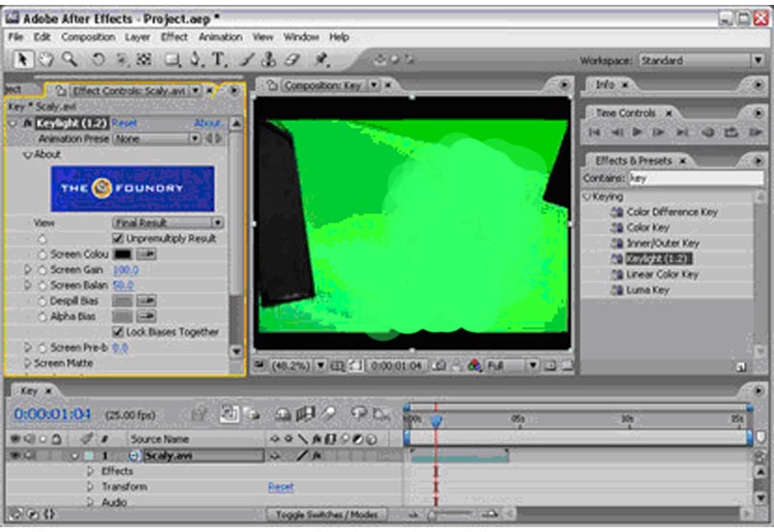Select the Rectangular Mask tool
This screenshot has height=532, width=774.
click(x=172, y=60)
